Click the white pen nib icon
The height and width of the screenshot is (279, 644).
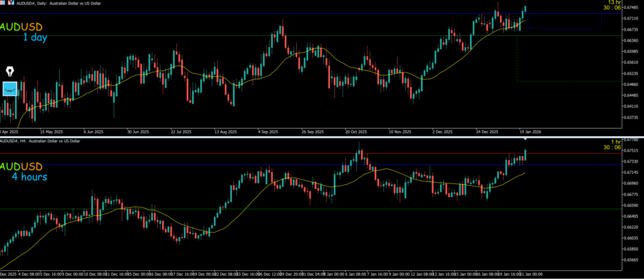pyautogui.click(x=11, y=71)
